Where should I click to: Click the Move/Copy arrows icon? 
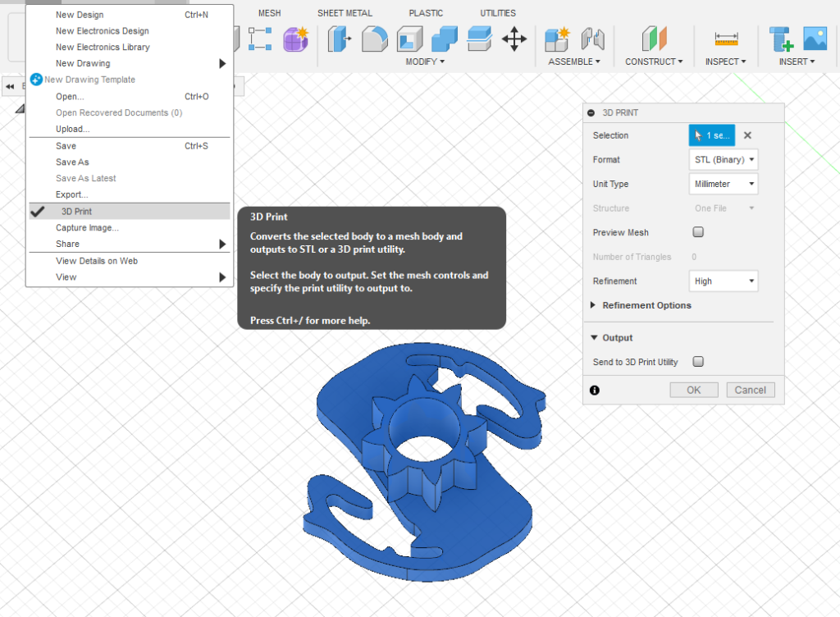[514, 39]
